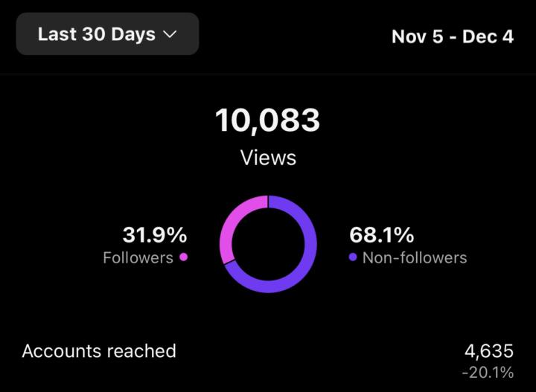This screenshot has height=392, width=536.
Task: Select the 31.9% followers percentage
Action: point(155,236)
